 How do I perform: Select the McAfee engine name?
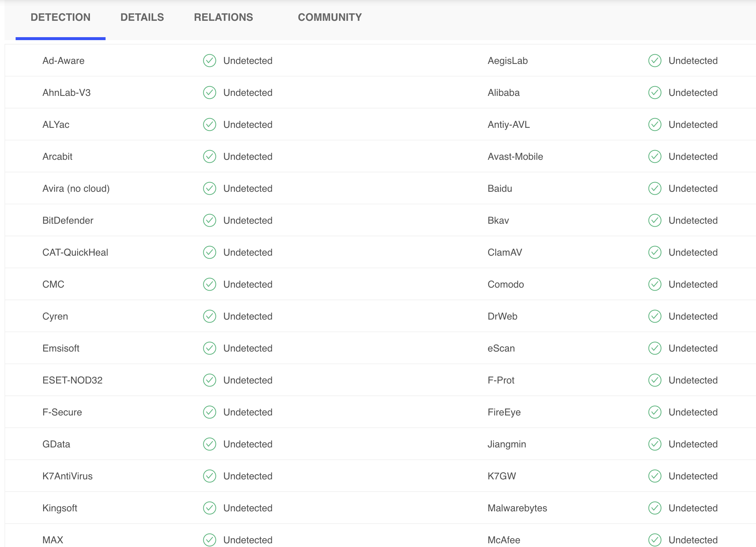(x=504, y=540)
